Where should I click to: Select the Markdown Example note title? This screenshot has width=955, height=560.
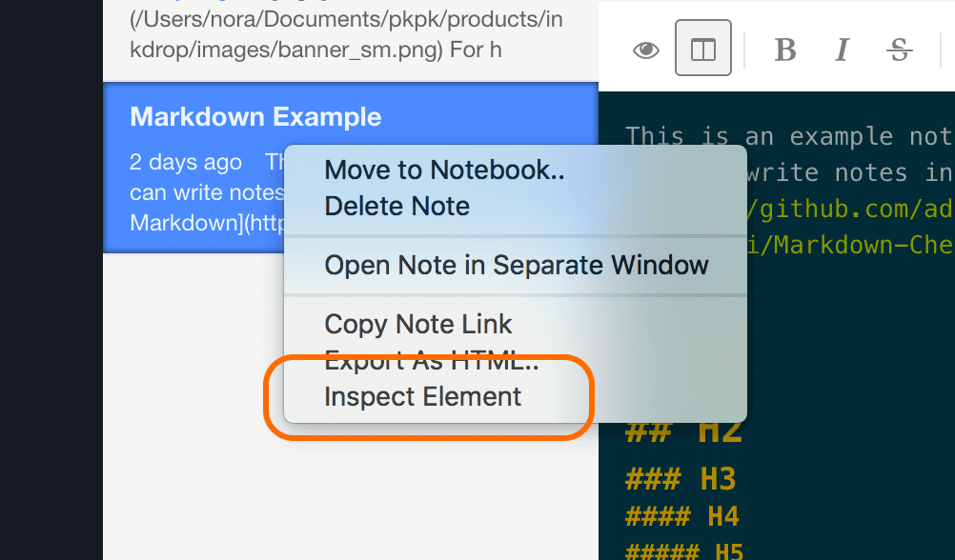[x=255, y=117]
